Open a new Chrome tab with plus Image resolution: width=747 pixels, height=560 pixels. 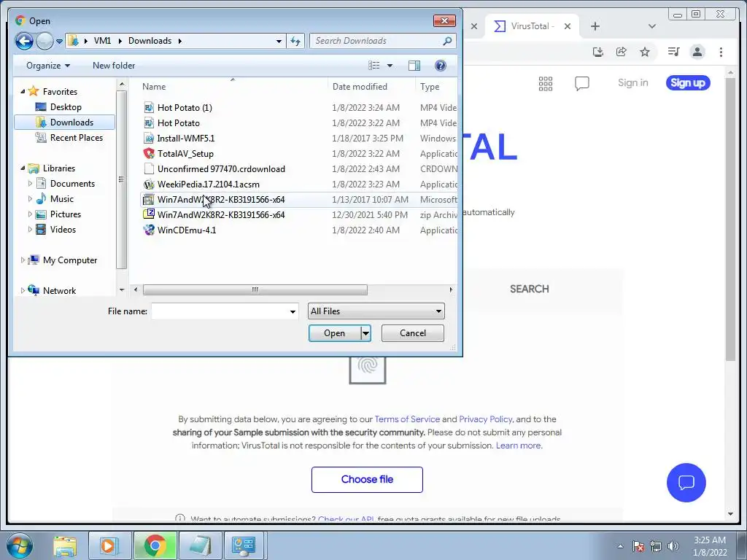(x=595, y=26)
